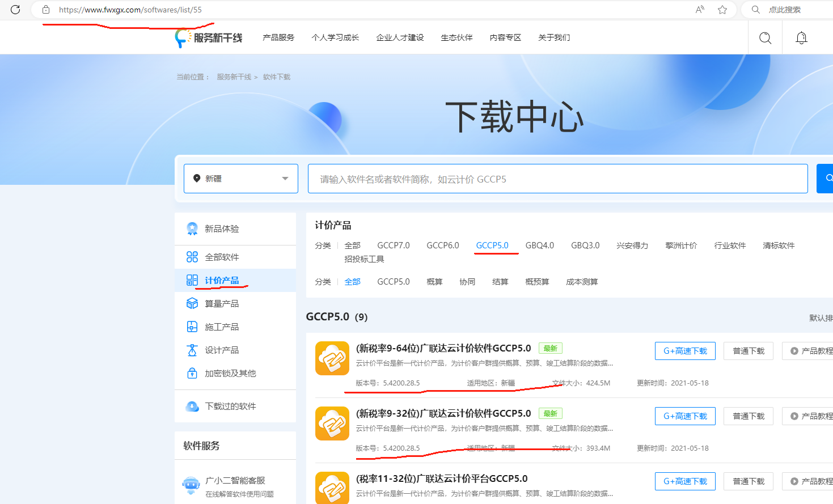Select the 擎洲计价 category filter
Viewport: 833px width, 504px height.
coord(681,245)
